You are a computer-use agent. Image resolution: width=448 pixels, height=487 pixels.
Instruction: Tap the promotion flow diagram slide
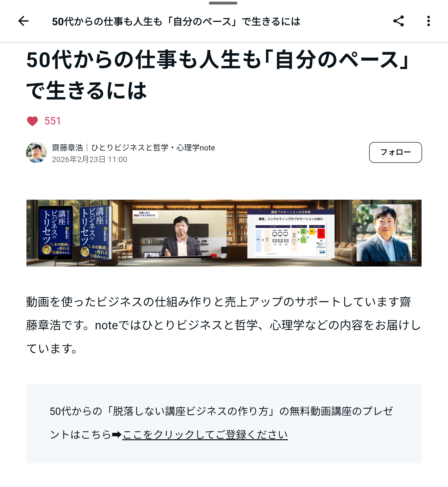[291, 234]
